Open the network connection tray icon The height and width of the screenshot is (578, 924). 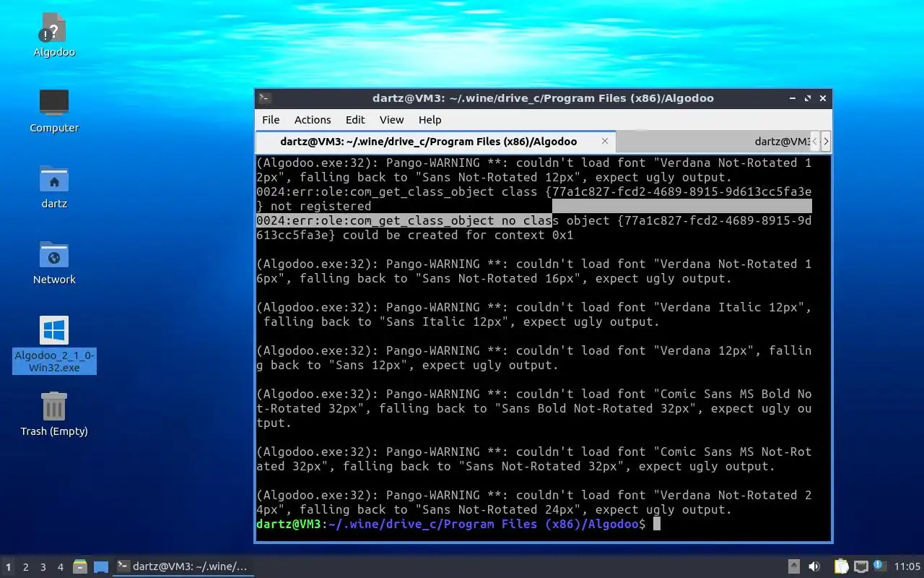point(860,566)
